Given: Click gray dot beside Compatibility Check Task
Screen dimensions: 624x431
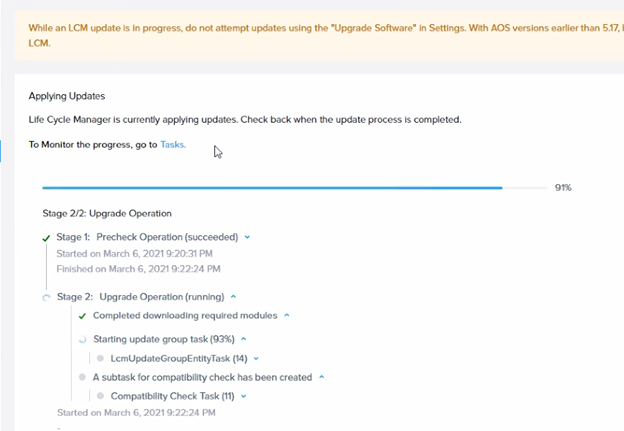Looking at the screenshot, I should (100, 396).
